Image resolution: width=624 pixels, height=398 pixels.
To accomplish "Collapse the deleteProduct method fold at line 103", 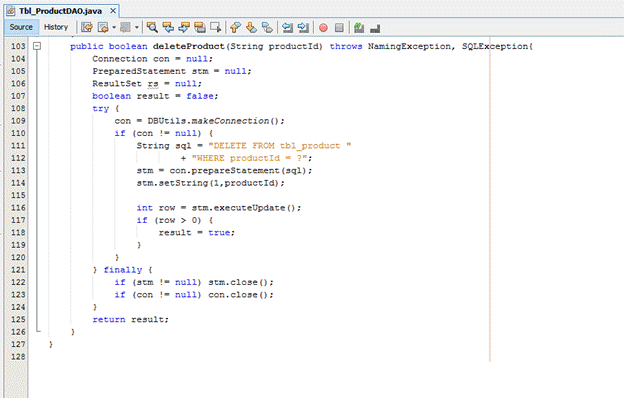I will (x=37, y=46).
